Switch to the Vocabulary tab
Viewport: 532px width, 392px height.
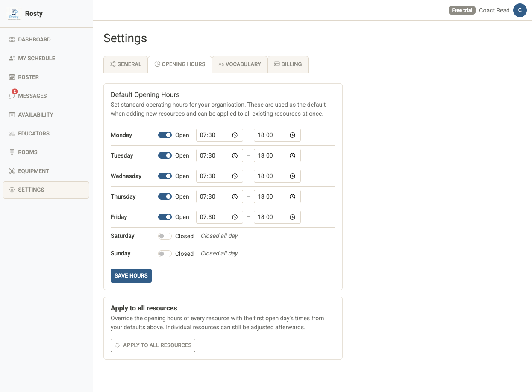pyautogui.click(x=239, y=64)
